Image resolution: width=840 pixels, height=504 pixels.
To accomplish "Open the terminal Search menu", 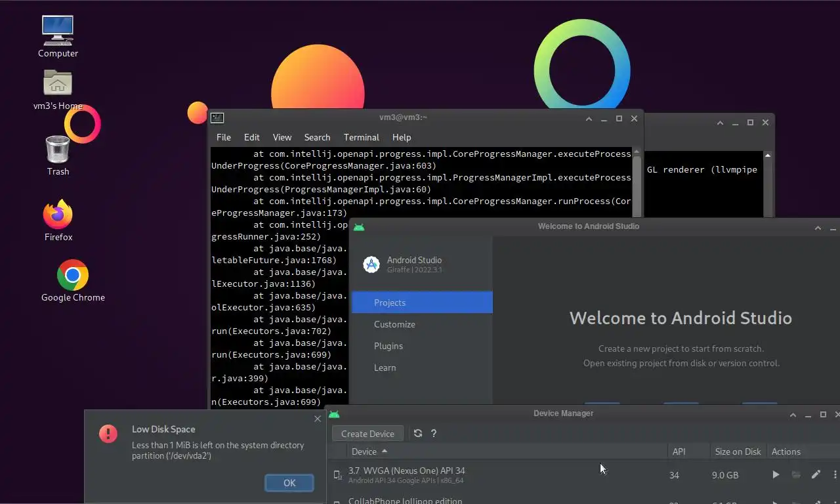I will (317, 137).
